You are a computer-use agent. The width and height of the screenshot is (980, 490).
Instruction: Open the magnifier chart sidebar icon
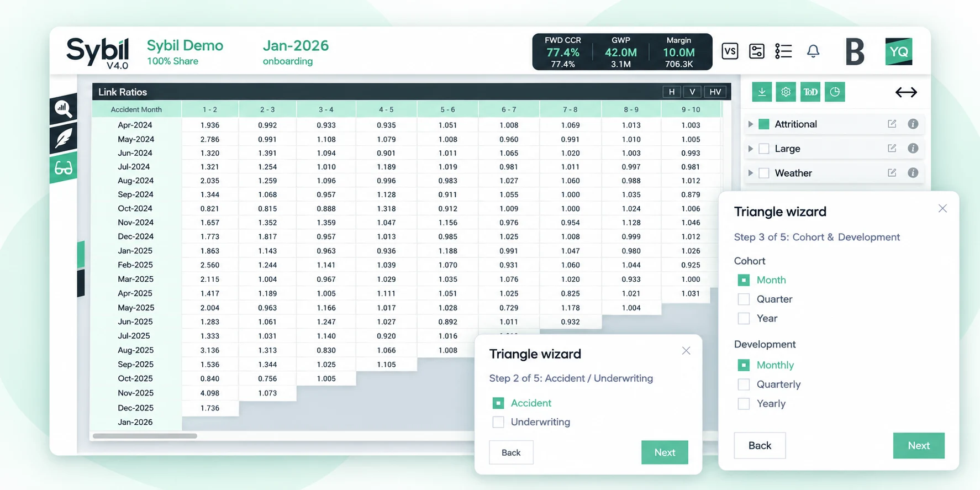click(x=64, y=109)
